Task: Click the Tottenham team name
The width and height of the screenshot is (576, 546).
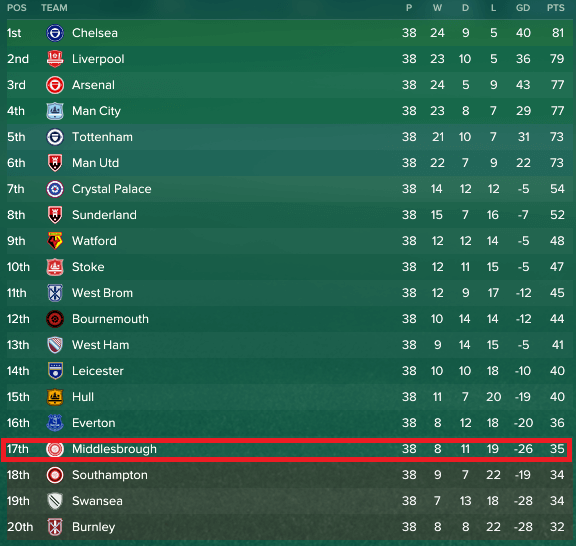Action: point(102,137)
